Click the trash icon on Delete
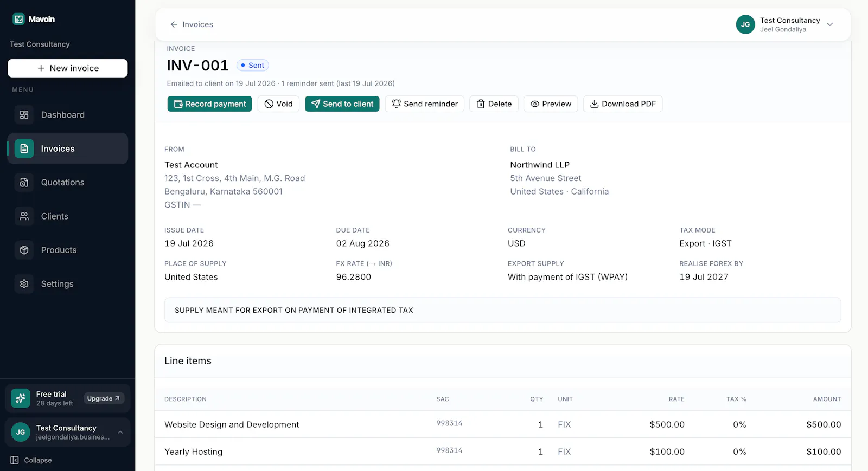 tap(481, 104)
